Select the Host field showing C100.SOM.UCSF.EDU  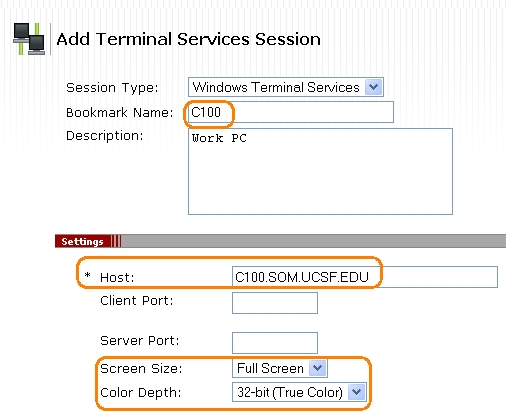(x=365, y=277)
